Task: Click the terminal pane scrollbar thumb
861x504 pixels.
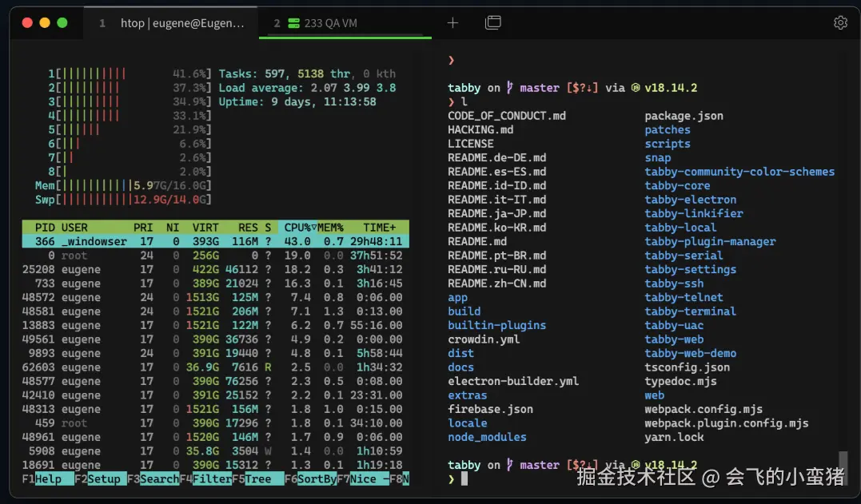Action: tap(843, 467)
